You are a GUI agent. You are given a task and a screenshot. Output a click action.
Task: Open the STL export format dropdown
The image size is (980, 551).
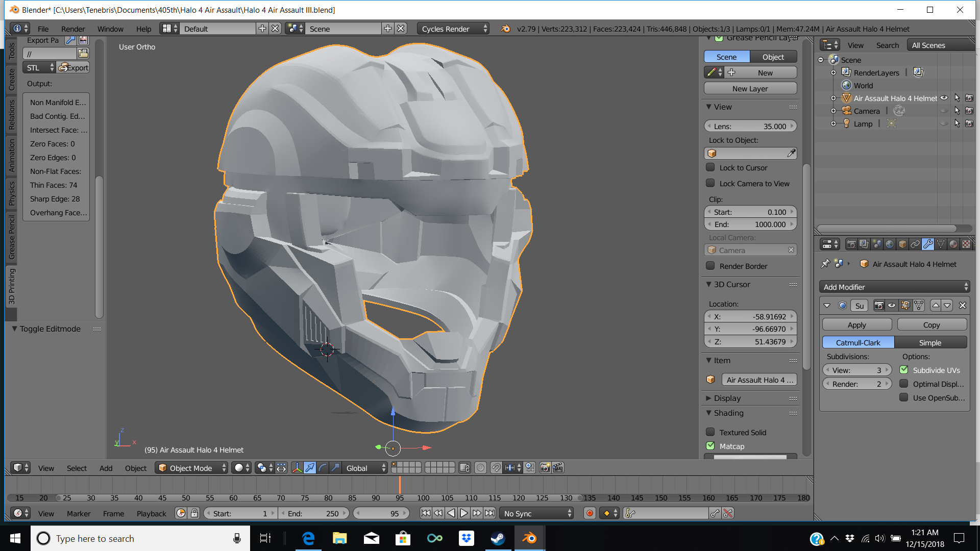pyautogui.click(x=39, y=67)
